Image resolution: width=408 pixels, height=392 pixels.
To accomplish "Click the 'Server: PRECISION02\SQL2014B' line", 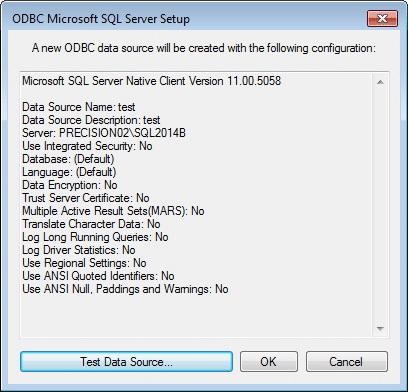I will [x=104, y=133].
